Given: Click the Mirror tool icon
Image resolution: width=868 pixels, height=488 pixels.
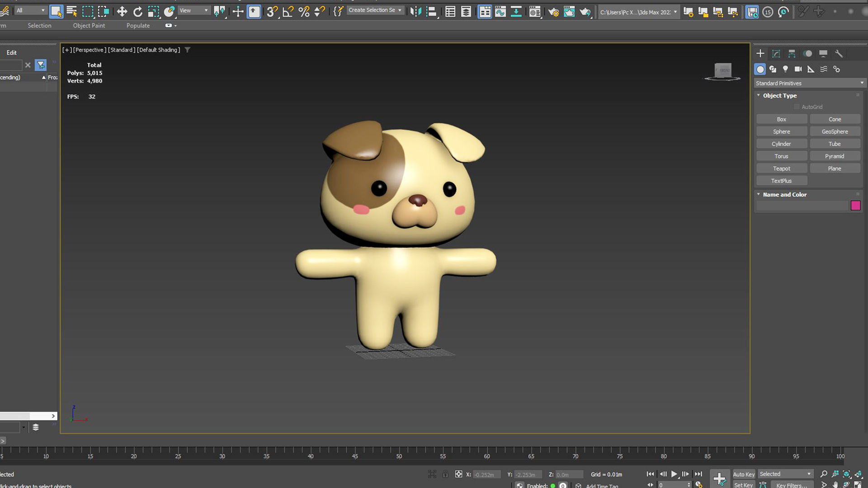Looking at the screenshot, I should [415, 11].
